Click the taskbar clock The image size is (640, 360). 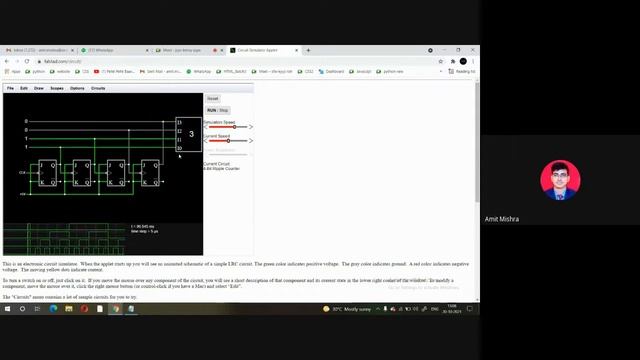[x=452, y=309]
